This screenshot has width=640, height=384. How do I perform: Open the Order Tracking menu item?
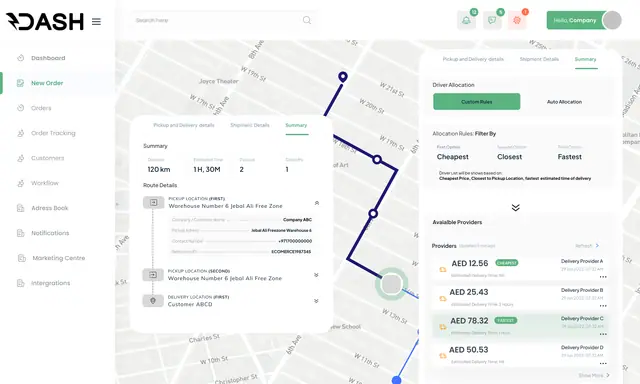pos(53,133)
